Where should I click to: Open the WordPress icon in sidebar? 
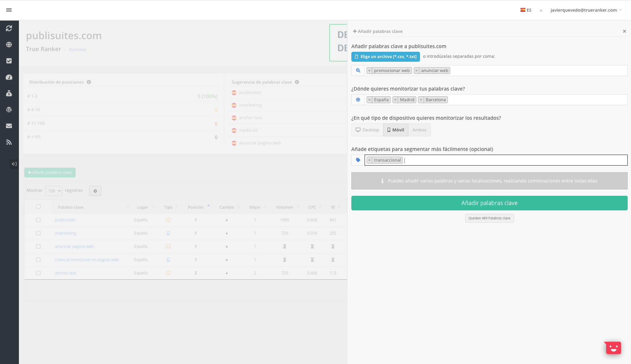pyautogui.click(x=9, y=109)
